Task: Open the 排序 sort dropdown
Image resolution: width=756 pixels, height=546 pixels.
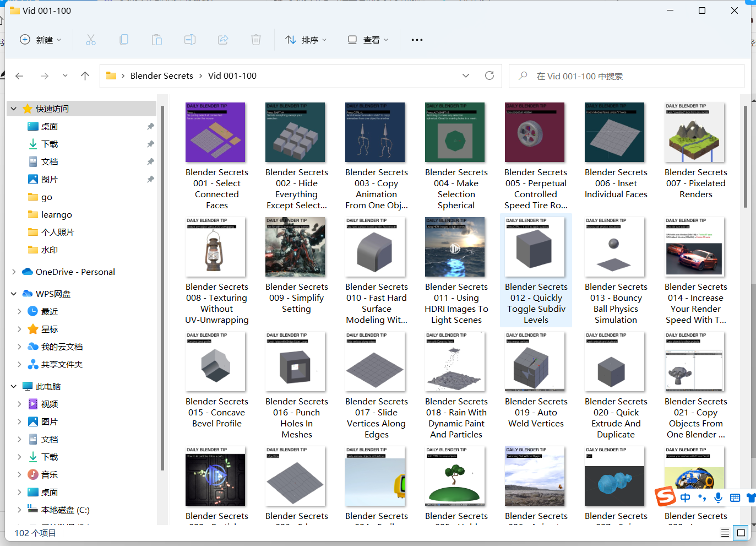Action: point(306,40)
